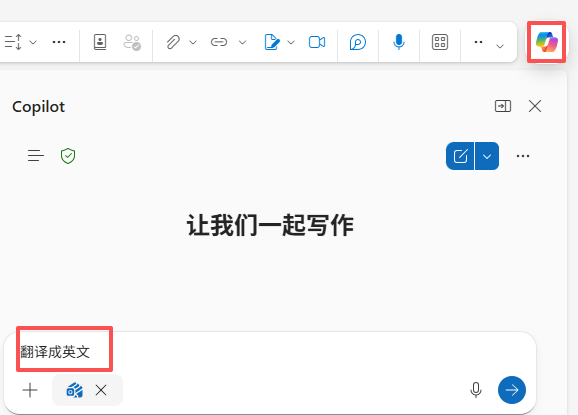Screen dimensions: 578x415
Task: Click the check names icon
Action: pos(132,42)
